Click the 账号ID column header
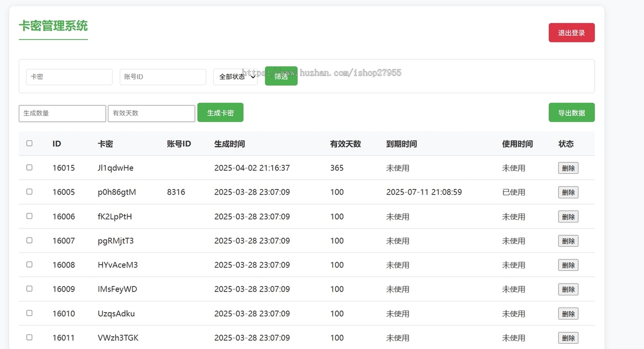Image resolution: width=644 pixels, height=349 pixels. [179, 144]
